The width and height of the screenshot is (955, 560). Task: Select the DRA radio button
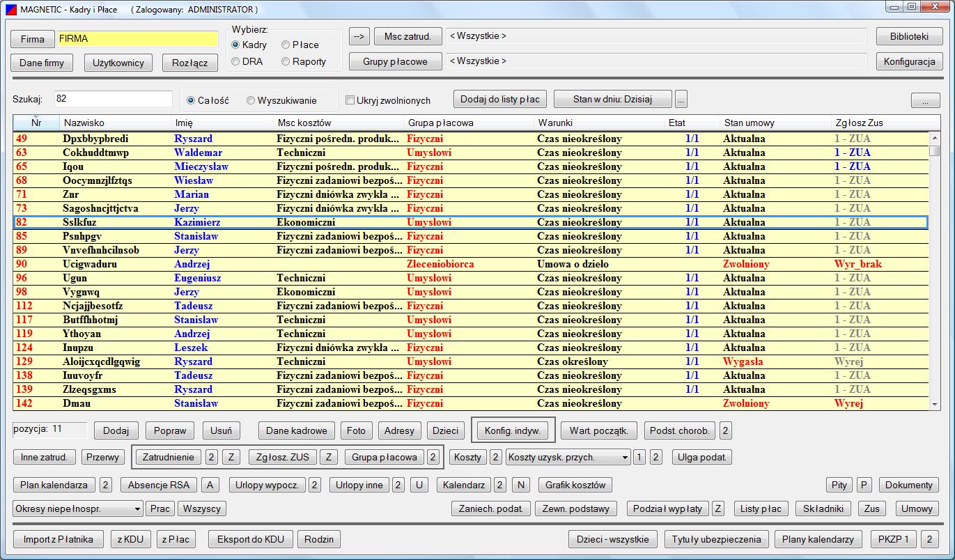coord(235,61)
